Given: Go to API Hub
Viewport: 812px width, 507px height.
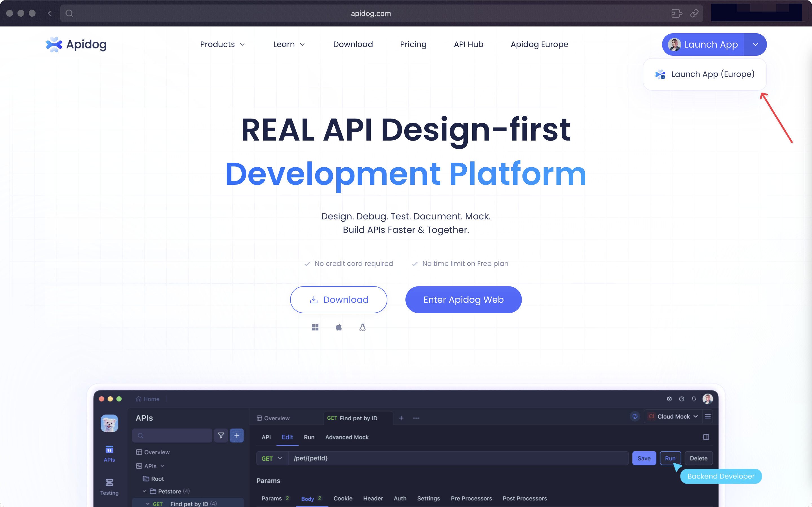Looking at the screenshot, I should (x=468, y=44).
